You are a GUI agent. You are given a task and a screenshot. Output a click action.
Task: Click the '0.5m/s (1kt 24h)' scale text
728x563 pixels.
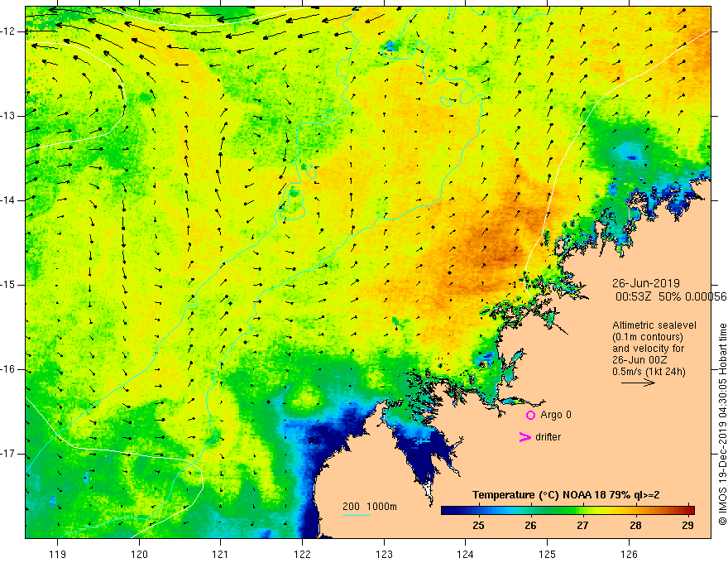649,372
